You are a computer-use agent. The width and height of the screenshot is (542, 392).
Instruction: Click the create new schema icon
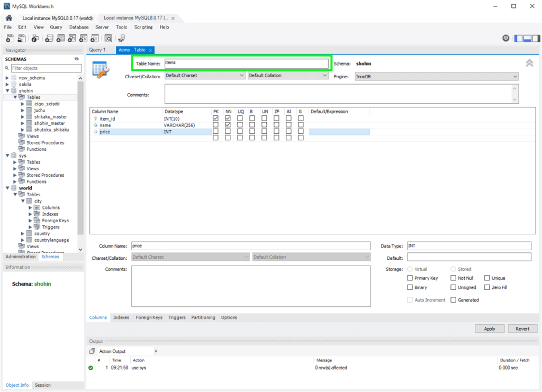tap(49, 38)
